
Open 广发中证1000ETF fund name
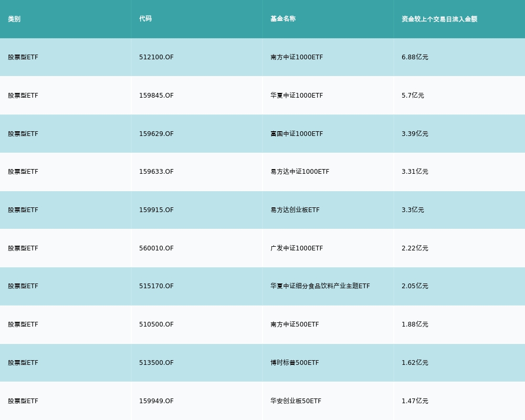[297, 248]
